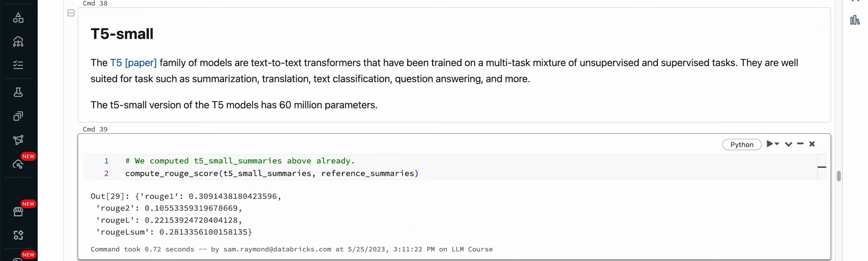Minimize the Cmd 39 cell

pos(800,144)
